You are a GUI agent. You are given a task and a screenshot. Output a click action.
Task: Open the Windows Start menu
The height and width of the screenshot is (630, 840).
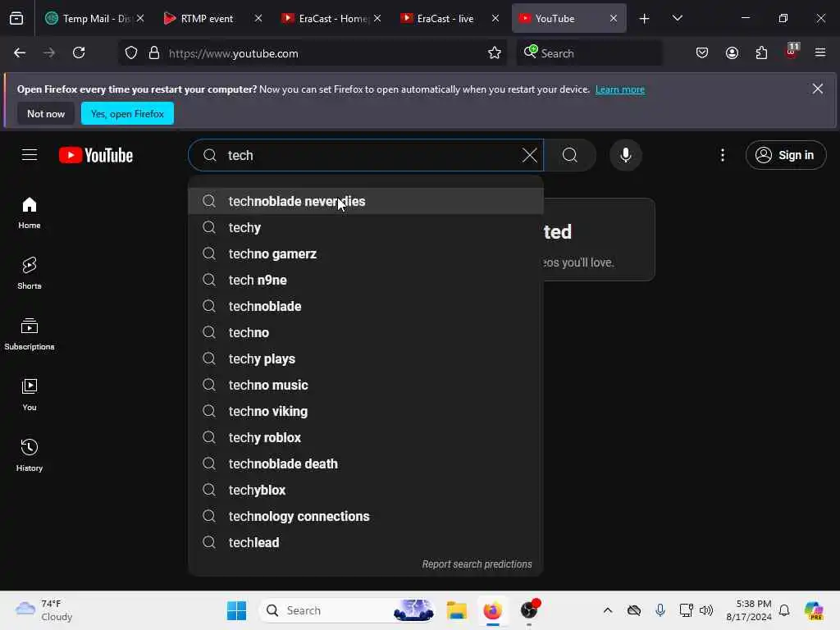click(x=236, y=610)
